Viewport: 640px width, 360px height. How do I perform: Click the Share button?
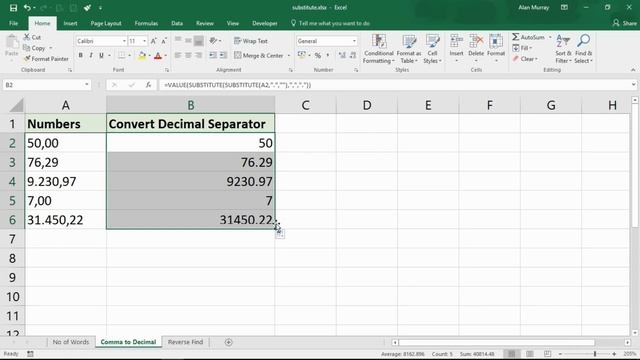(624, 23)
